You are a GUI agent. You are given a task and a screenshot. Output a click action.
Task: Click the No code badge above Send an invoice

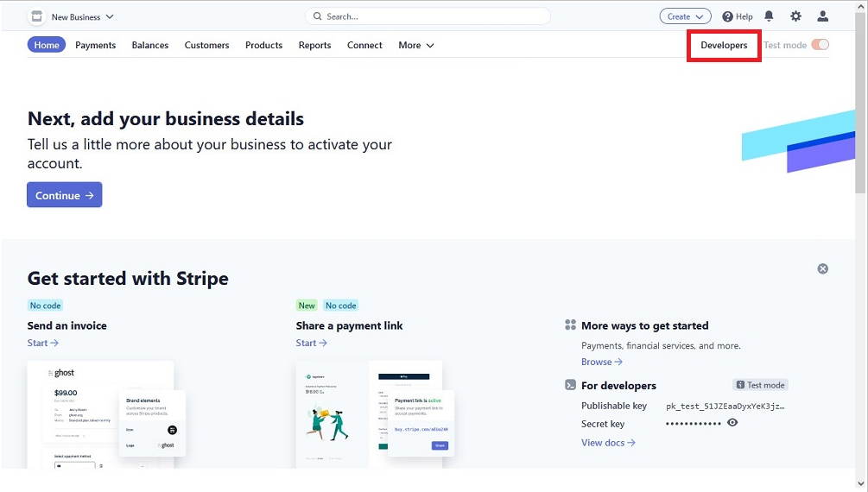[46, 306]
